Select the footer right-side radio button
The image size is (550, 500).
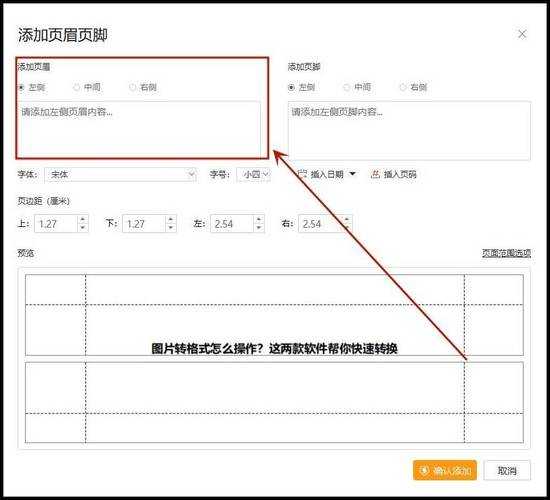click(x=403, y=87)
